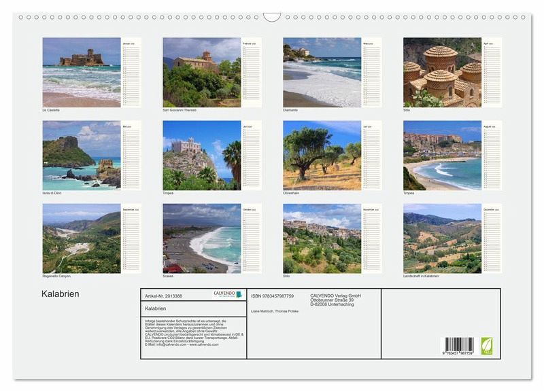Click the February date column
The height and width of the screenshot is (392, 544).
(x=252, y=73)
